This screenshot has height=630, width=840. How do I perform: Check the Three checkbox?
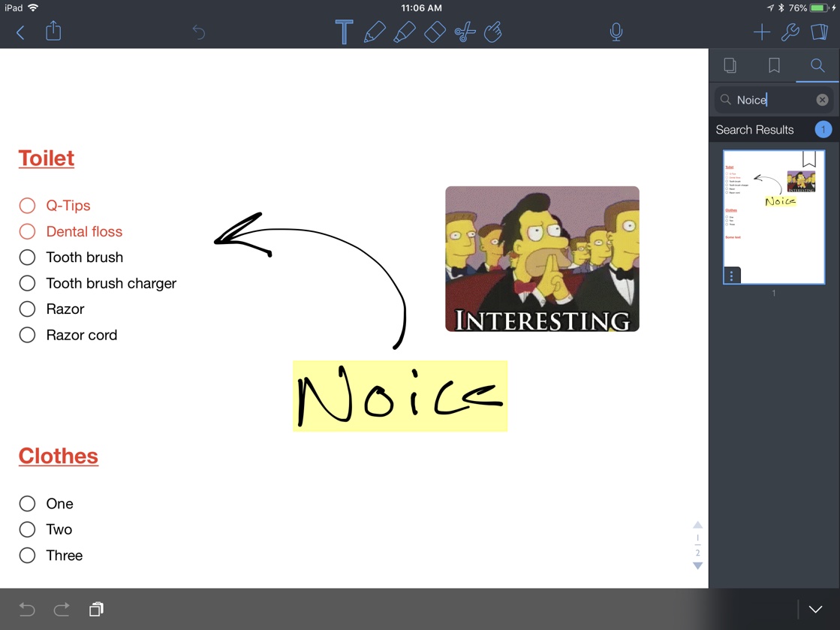pos(27,555)
